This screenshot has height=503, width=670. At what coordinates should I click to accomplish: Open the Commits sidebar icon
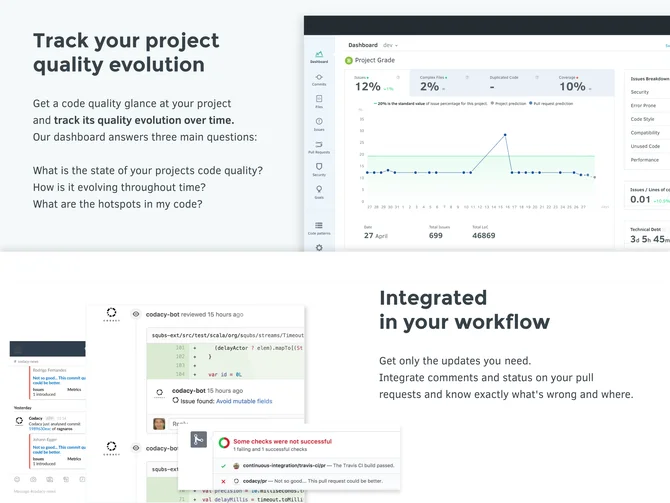[x=319, y=77]
